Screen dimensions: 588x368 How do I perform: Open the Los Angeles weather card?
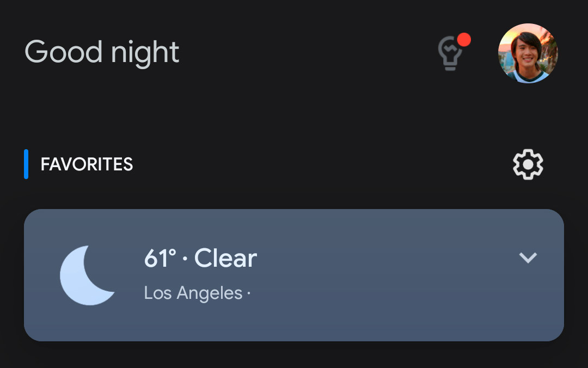[294, 275]
